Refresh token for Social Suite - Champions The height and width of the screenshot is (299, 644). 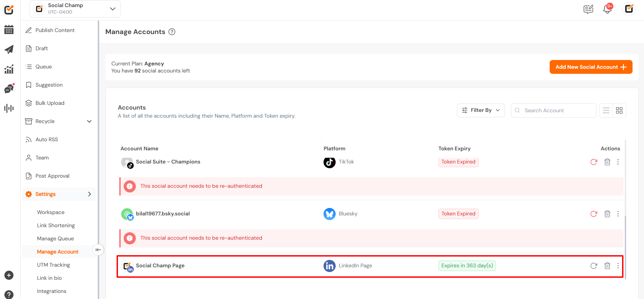point(594,162)
